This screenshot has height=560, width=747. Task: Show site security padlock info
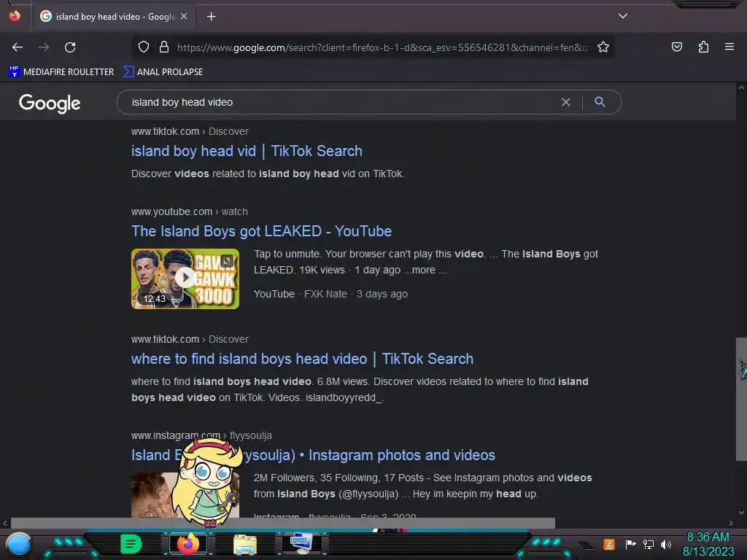tap(164, 47)
